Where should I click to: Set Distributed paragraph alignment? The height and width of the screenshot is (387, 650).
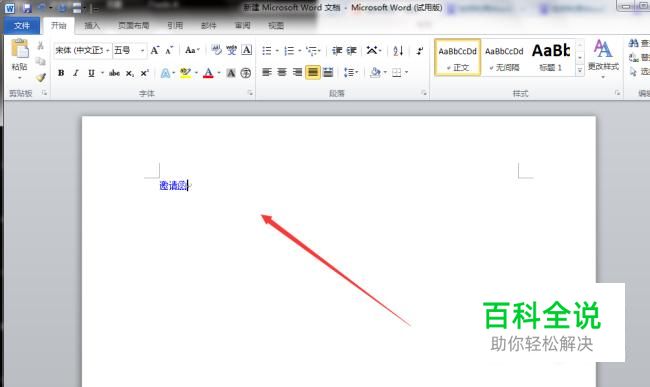(x=328, y=73)
